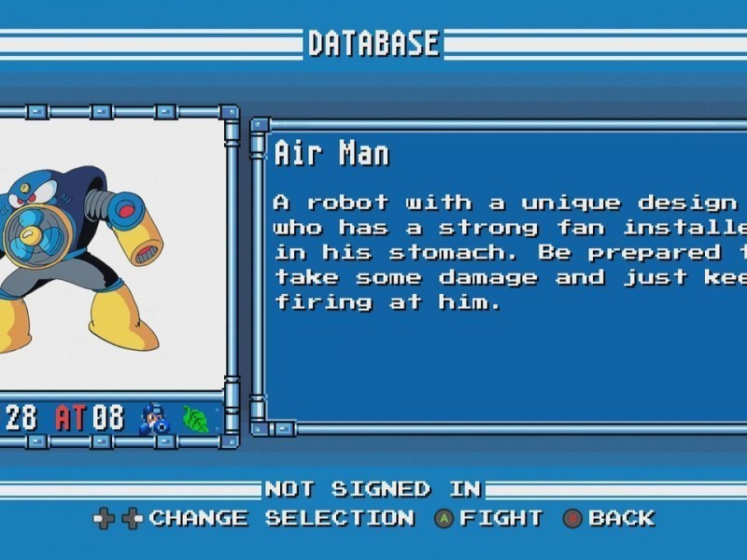Click the Air Man name heading
Image resolution: width=747 pixels, height=560 pixels.
[x=332, y=153]
